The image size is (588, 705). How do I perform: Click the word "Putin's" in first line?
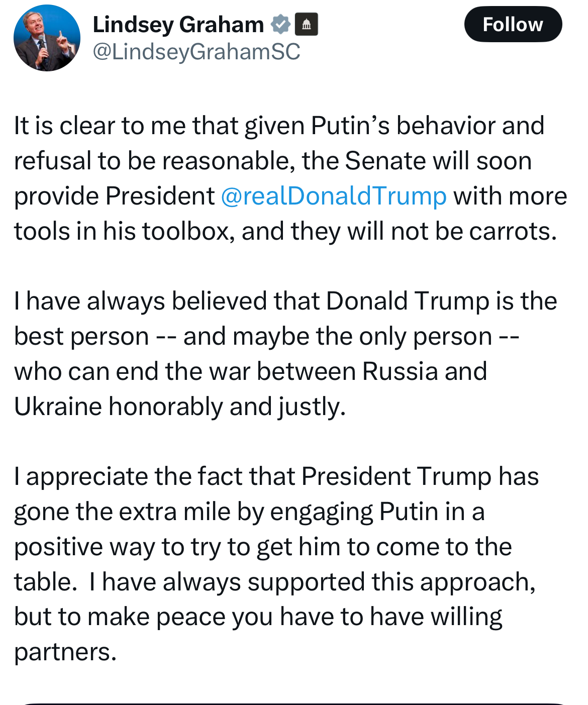tap(350, 125)
